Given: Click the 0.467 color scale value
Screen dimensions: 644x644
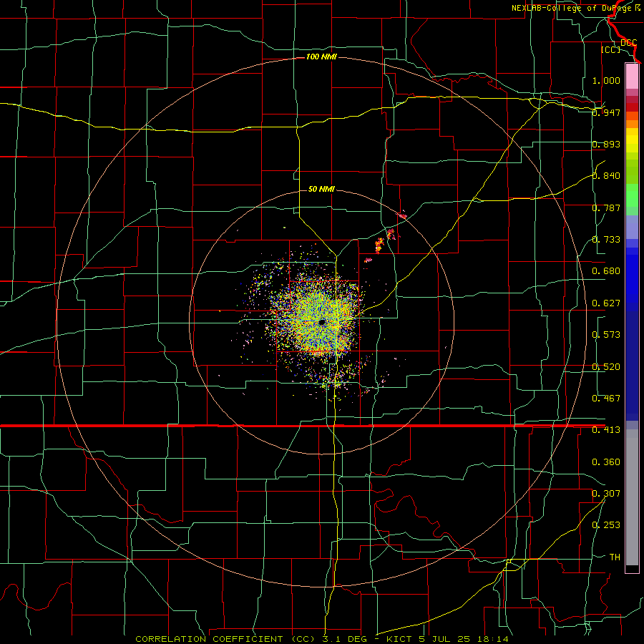Looking at the screenshot, I should (x=606, y=399).
